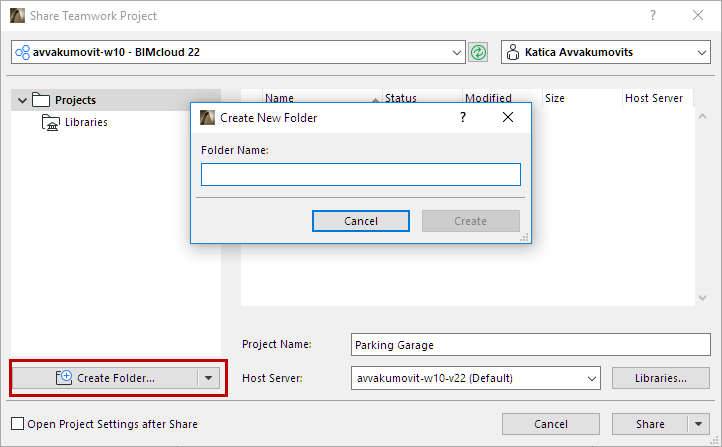Click the Libraries folder icon in tree
This screenshot has height=447, width=722.
click(x=51, y=122)
